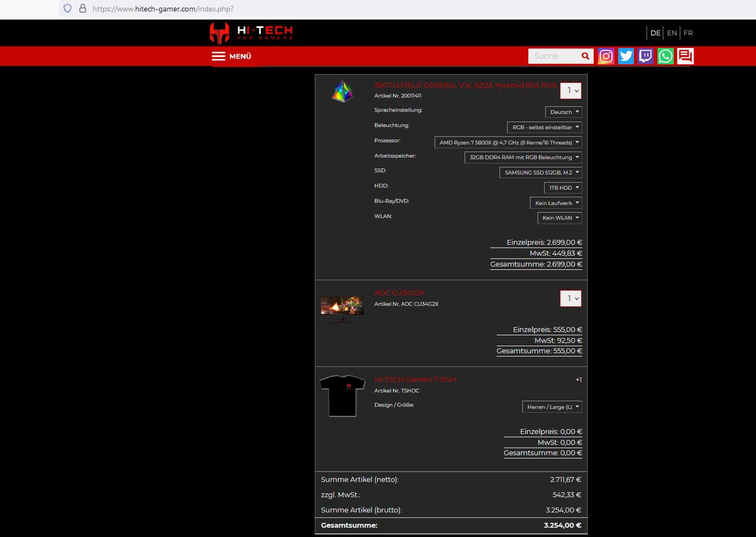This screenshot has height=537, width=756.
Task: Click 'Artikel Nr. AOC CU34G2X' text
Action: coord(406,304)
